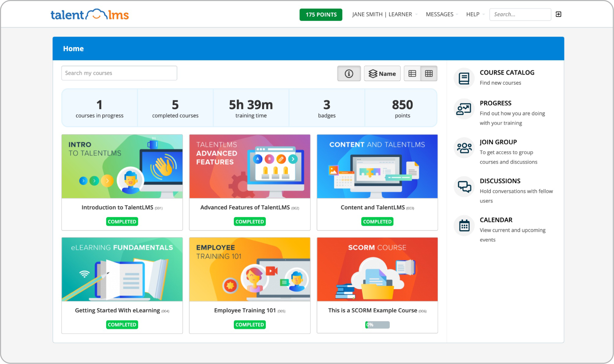Viewport: 614px width, 364px height.
Task: Click the Search my courses input field
Action: click(119, 73)
